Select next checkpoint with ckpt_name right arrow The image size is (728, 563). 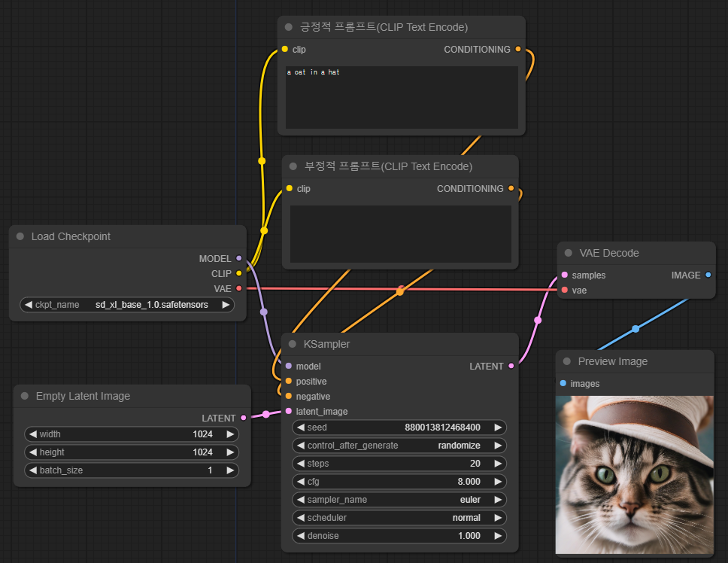[226, 305]
